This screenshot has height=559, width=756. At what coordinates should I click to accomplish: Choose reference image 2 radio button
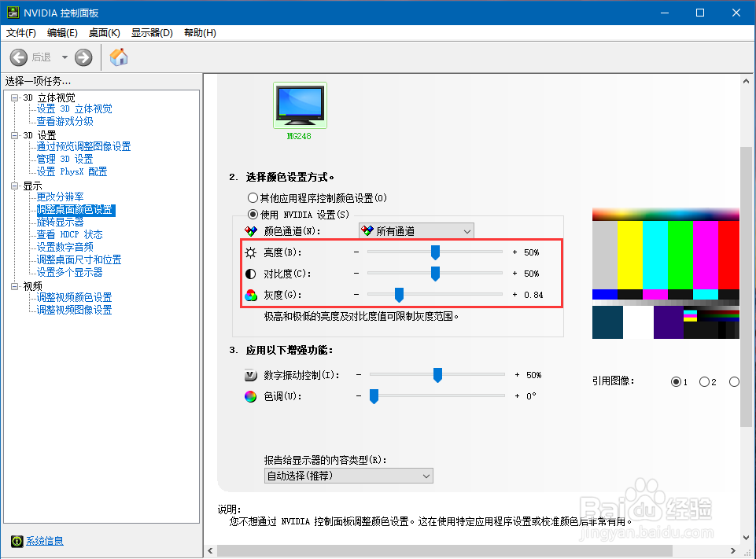tap(704, 381)
